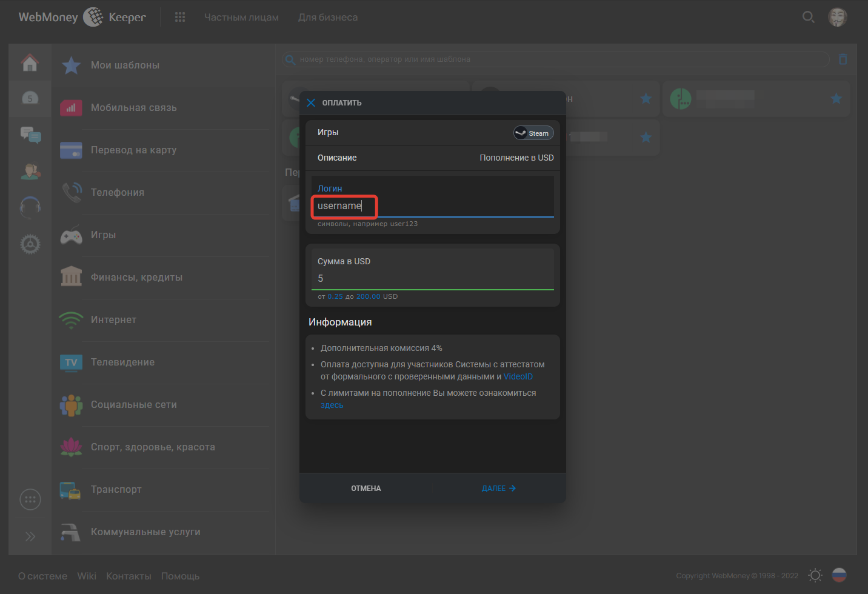Close the Оплатить dialog with X
The width and height of the screenshot is (868, 594).
pos(311,103)
